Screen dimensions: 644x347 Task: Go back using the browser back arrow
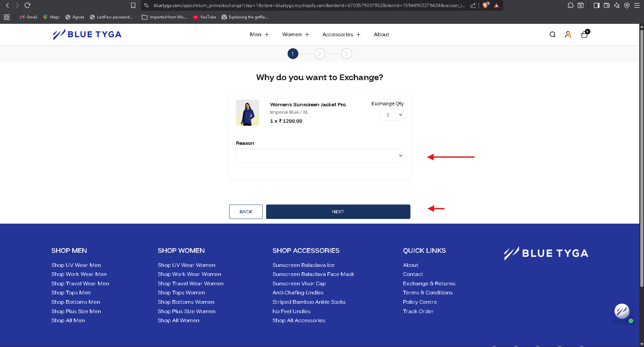[7, 5]
